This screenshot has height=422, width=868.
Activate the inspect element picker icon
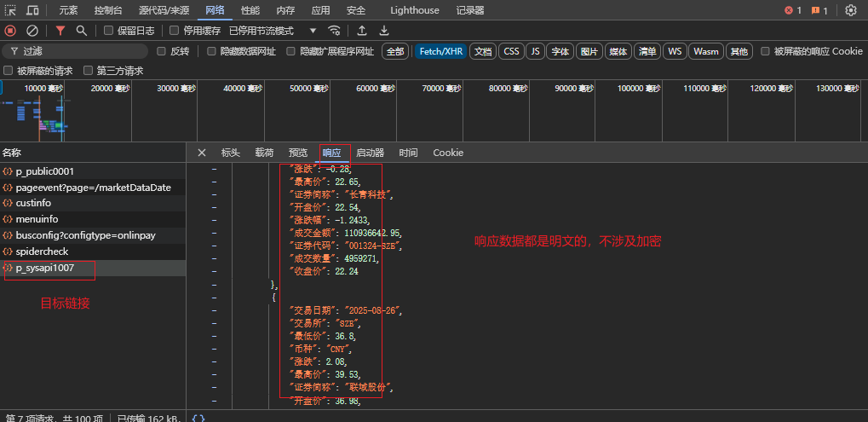point(10,10)
